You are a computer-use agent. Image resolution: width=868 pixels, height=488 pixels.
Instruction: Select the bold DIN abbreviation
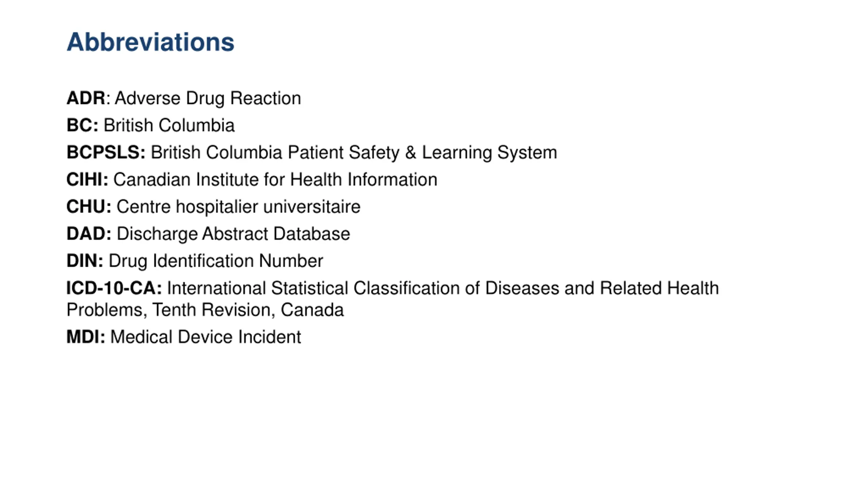click(85, 261)
